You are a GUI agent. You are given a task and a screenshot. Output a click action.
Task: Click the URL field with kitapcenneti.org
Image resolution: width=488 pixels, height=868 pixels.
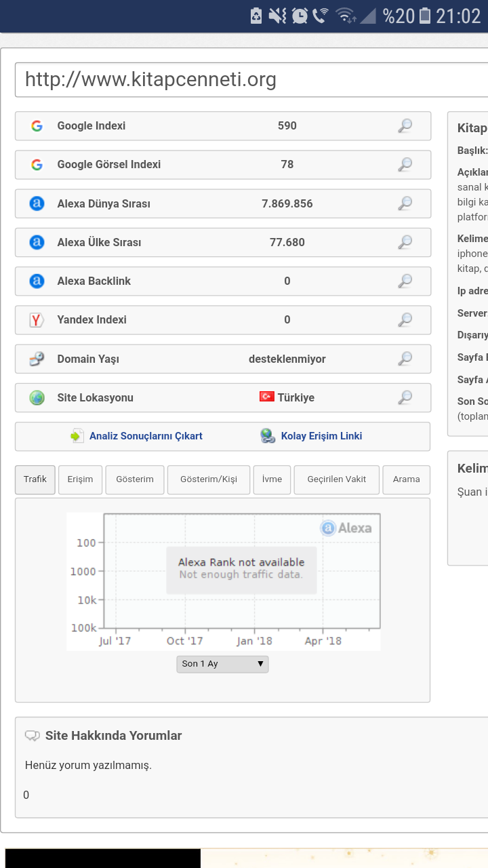click(251, 80)
